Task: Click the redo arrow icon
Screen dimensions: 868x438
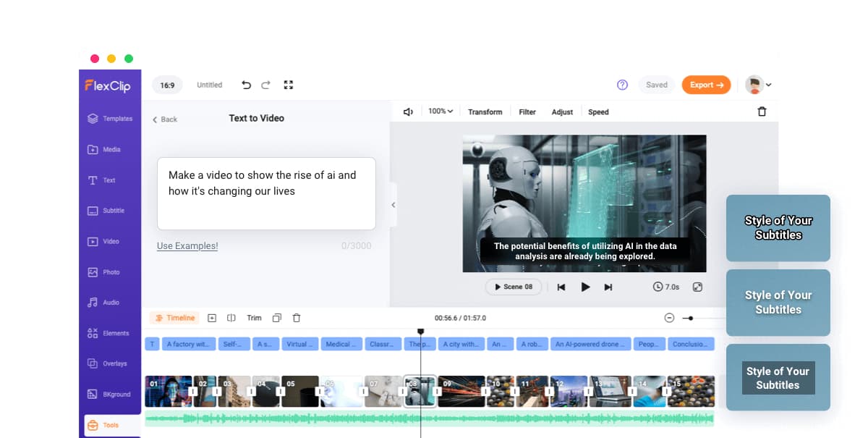Action: coord(266,85)
